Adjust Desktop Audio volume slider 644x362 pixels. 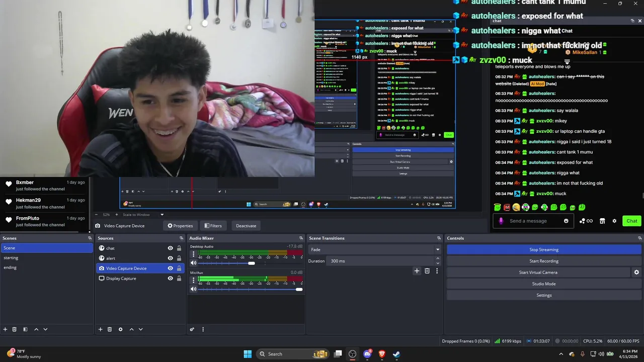click(252, 263)
